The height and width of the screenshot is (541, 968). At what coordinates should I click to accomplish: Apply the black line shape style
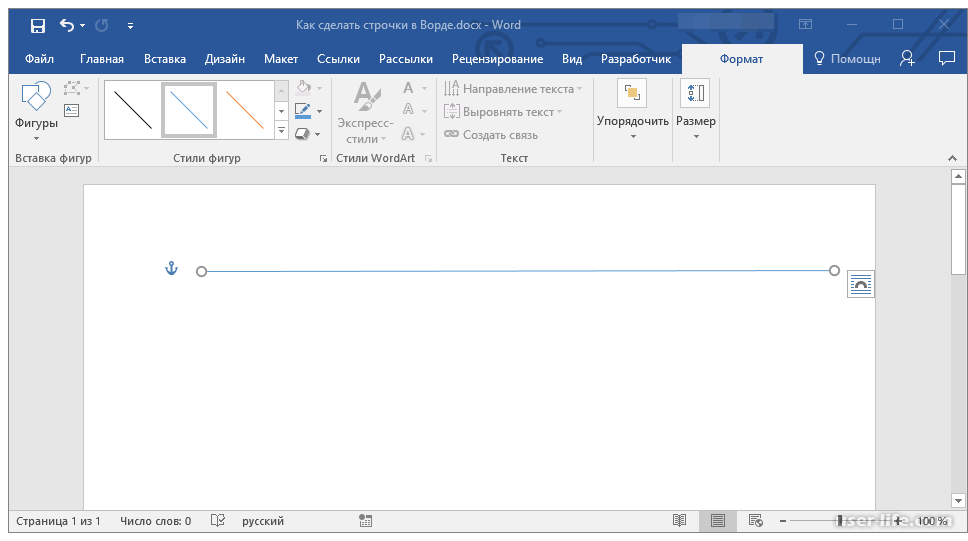133,111
